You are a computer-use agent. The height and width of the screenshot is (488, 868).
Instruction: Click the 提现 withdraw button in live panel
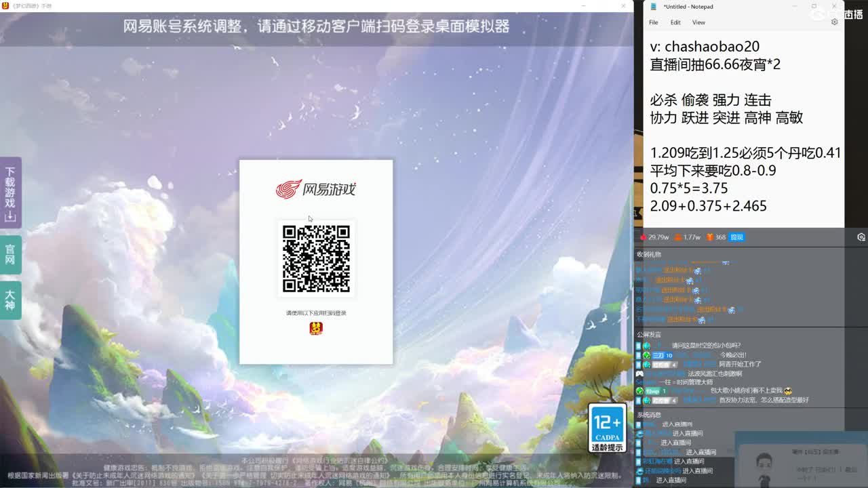(x=736, y=237)
